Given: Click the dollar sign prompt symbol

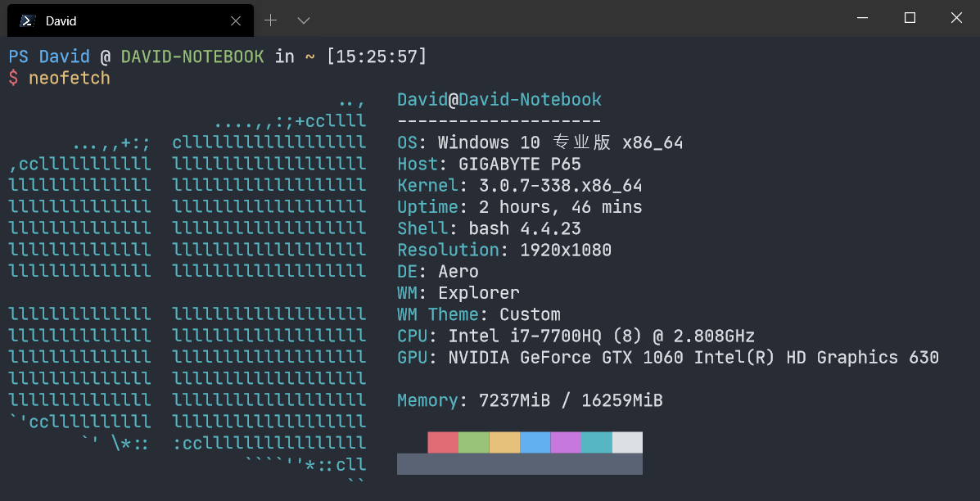Looking at the screenshot, I should 14,78.
